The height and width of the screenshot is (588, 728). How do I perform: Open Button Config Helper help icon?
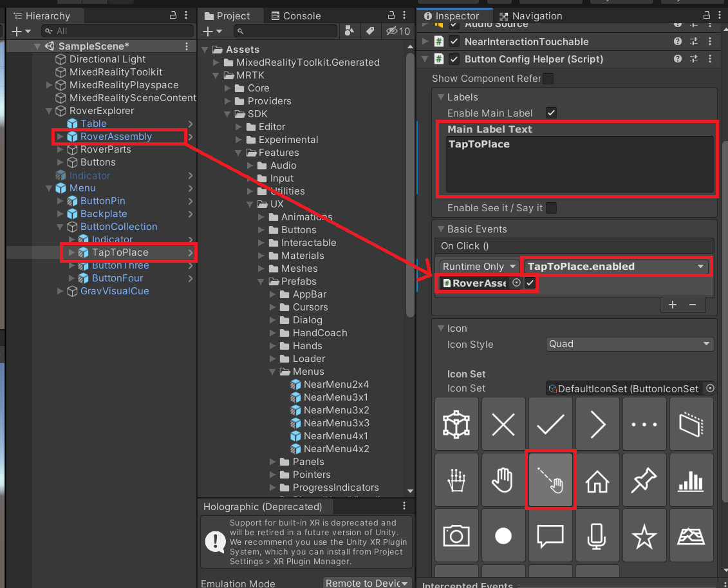[x=678, y=59]
